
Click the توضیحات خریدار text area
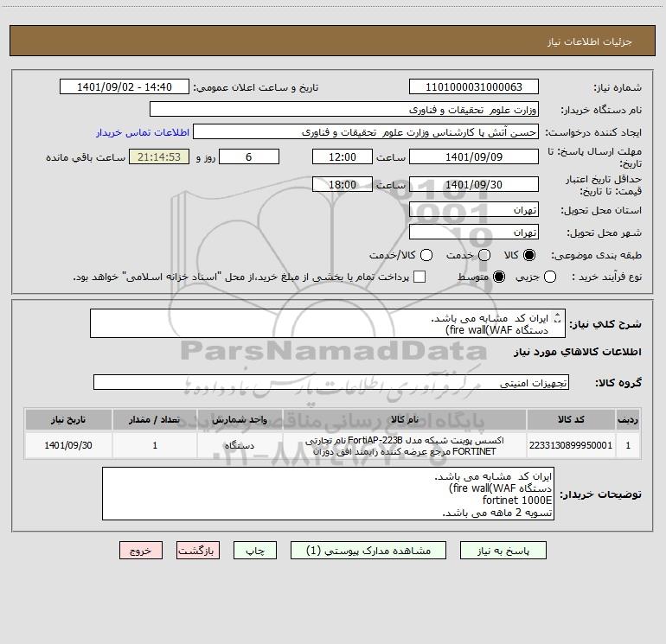click(328, 494)
